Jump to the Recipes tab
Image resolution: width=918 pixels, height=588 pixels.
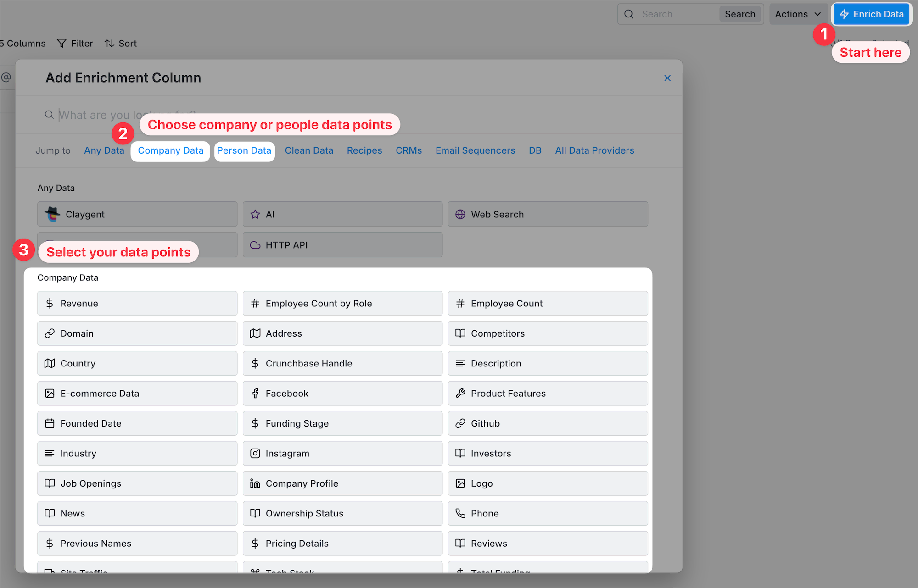(364, 151)
